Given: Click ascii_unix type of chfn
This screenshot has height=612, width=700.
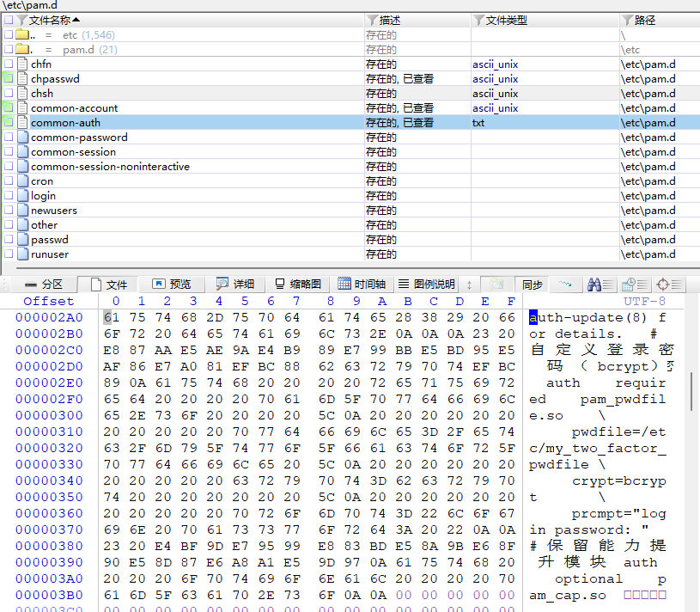Looking at the screenshot, I should (495, 64).
